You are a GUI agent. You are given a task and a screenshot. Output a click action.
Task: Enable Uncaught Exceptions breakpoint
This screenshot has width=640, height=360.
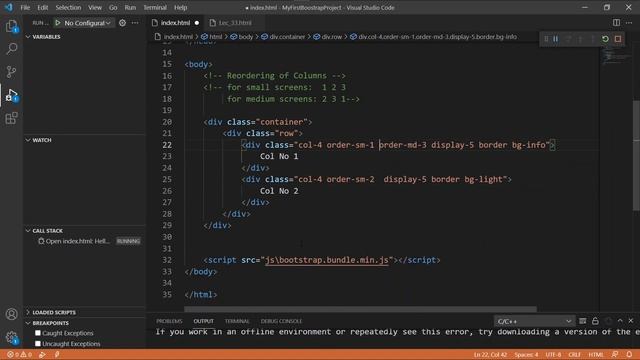38,344
